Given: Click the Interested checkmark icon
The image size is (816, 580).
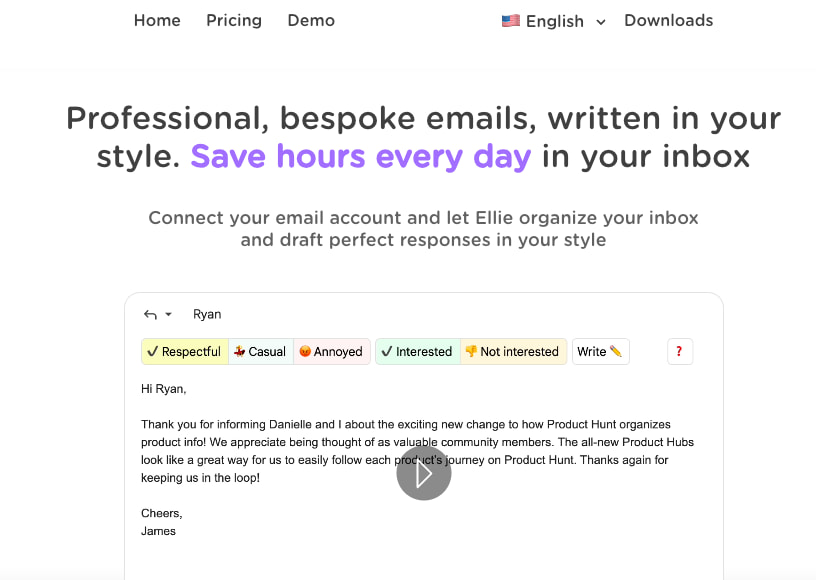Looking at the screenshot, I should [385, 351].
